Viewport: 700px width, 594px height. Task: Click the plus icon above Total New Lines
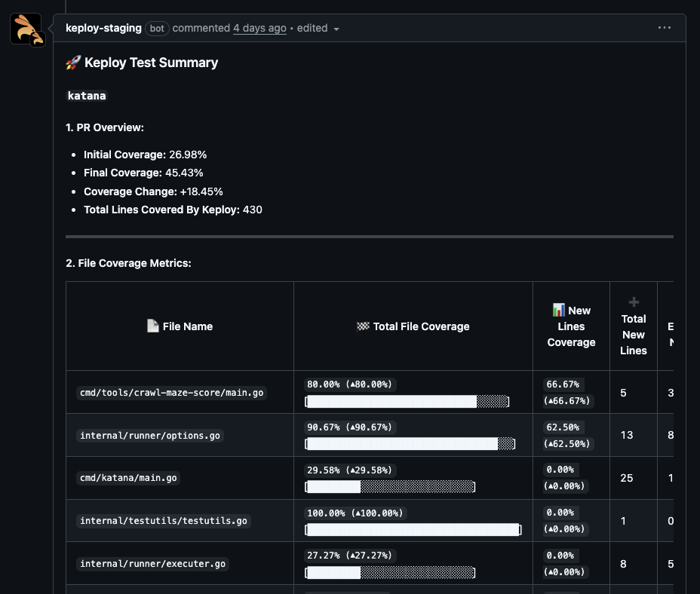[x=634, y=302]
